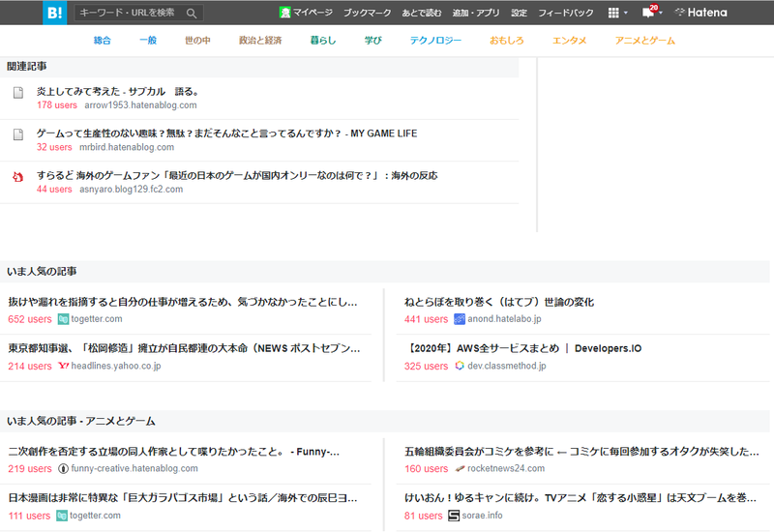
Task: Open the 441 users bookmark count
Action: [x=426, y=319]
